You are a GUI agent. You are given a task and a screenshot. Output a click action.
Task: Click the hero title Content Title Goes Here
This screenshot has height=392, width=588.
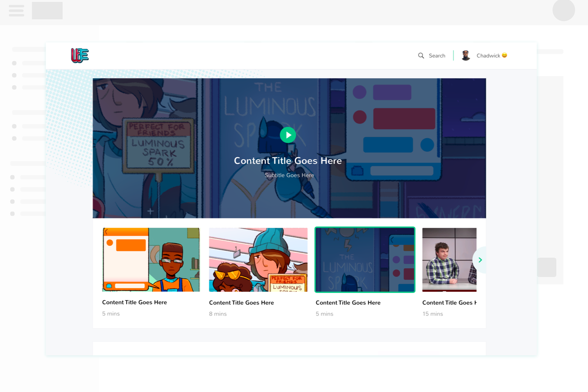click(288, 161)
